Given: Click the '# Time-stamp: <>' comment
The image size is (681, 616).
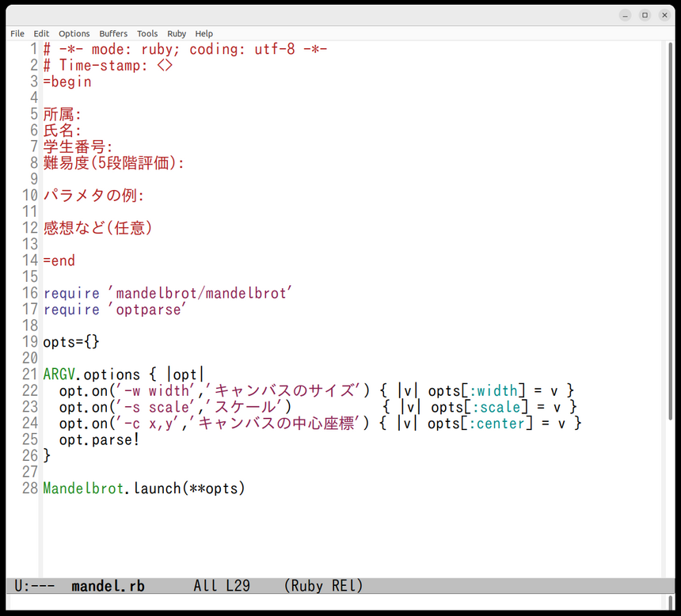Looking at the screenshot, I should pyautogui.click(x=108, y=65).
